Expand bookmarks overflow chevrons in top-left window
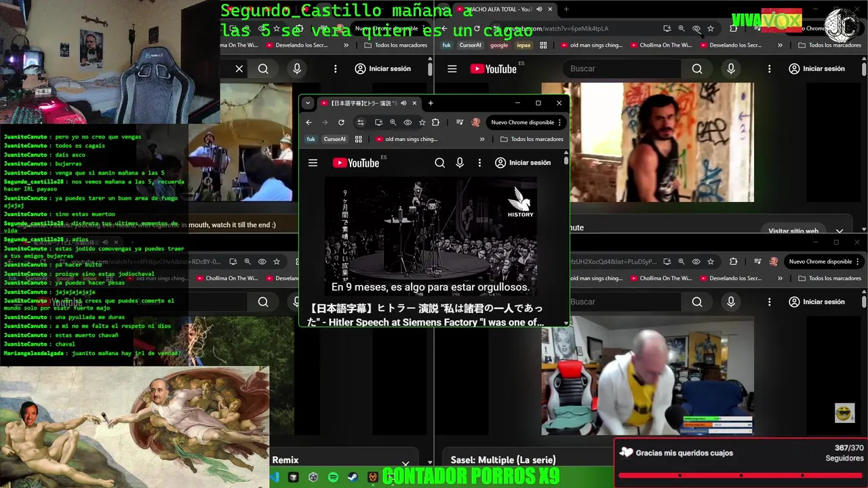 (x=346, y=45)
